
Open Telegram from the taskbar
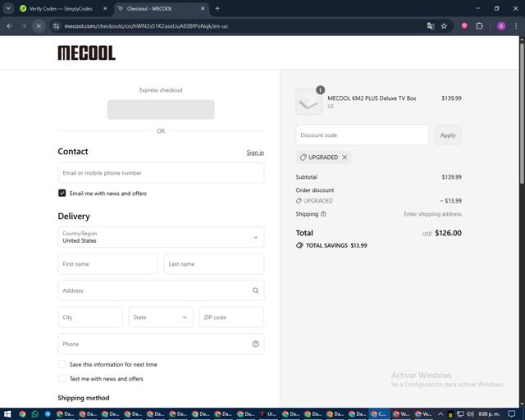pos(48,414)
